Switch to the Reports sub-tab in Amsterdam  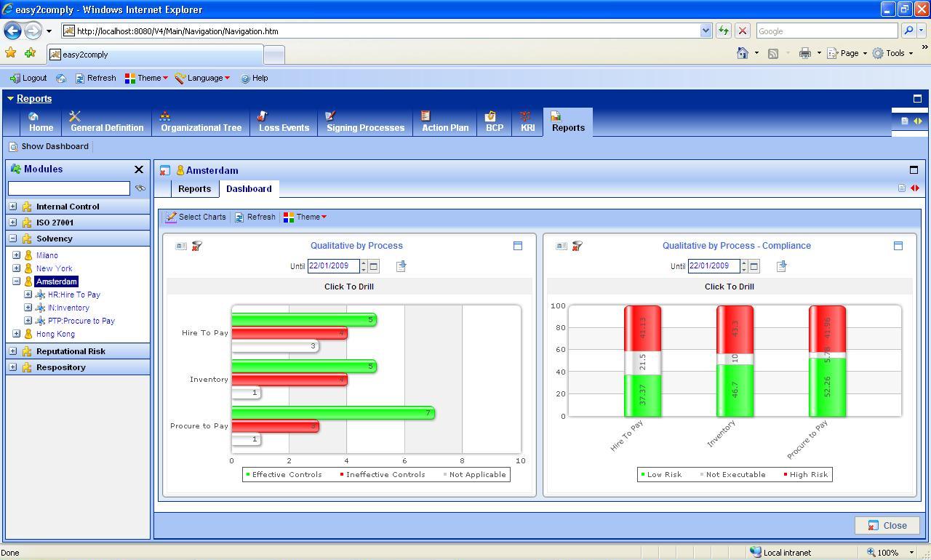coord(194,189)
